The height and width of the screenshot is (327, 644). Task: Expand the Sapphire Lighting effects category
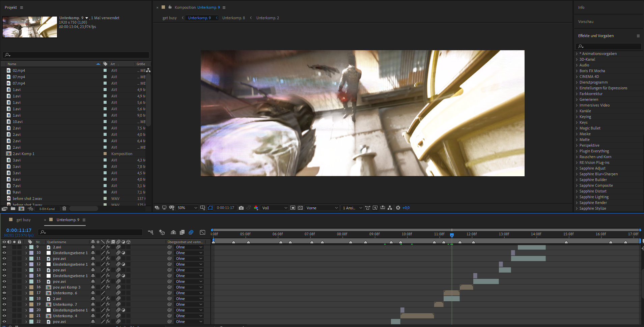tap(577, 197)
